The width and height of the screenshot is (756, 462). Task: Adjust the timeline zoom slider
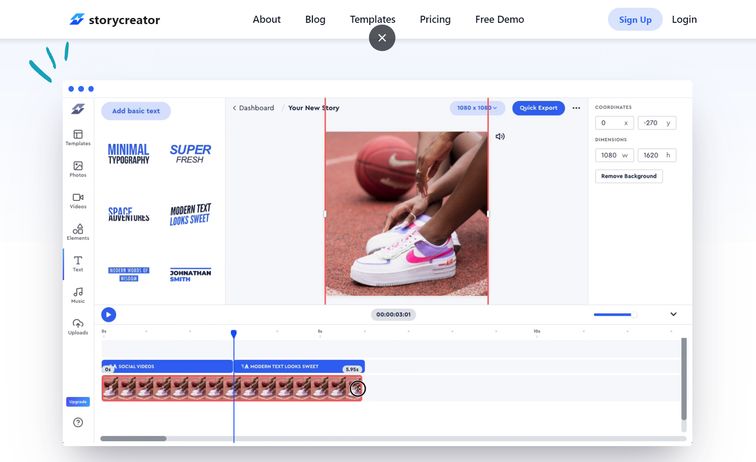614,314
